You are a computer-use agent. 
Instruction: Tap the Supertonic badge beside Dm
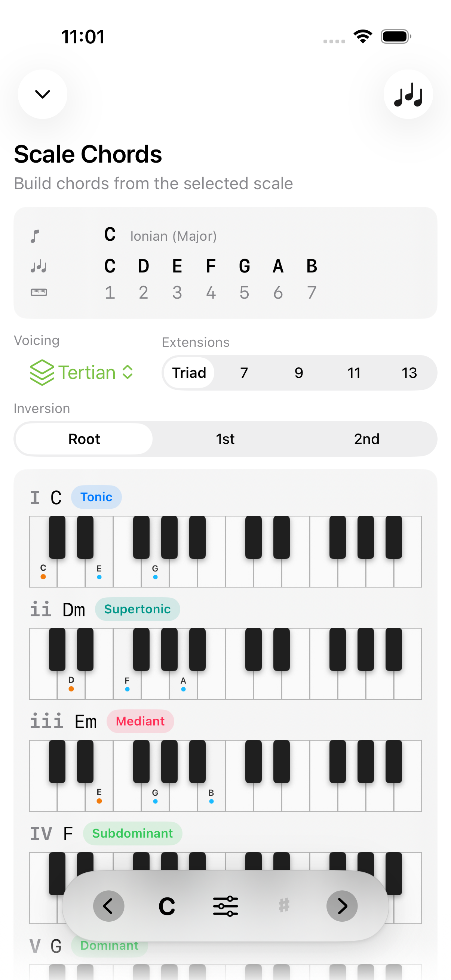pos(137,609)
